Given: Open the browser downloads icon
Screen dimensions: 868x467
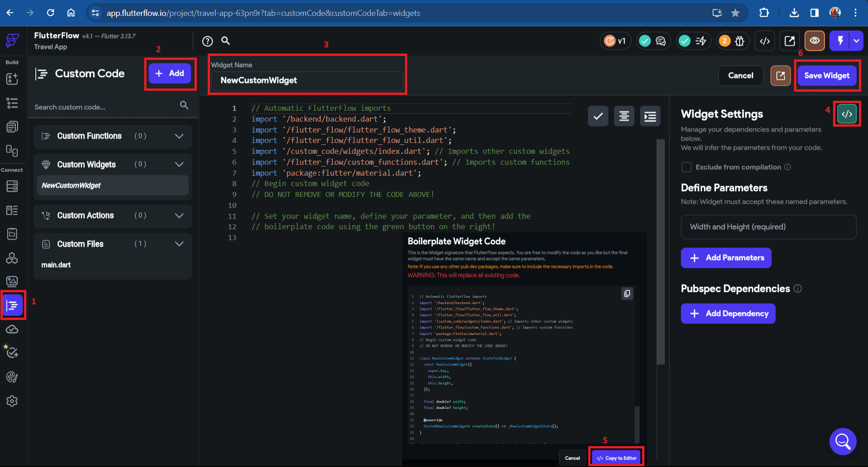Looking at the screenshot, I should click(794, 13).
